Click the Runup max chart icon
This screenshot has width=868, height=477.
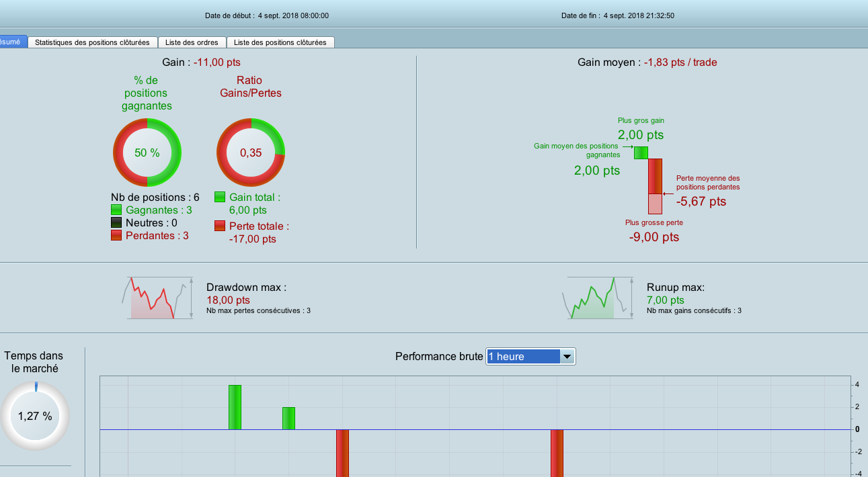(598, 298)
